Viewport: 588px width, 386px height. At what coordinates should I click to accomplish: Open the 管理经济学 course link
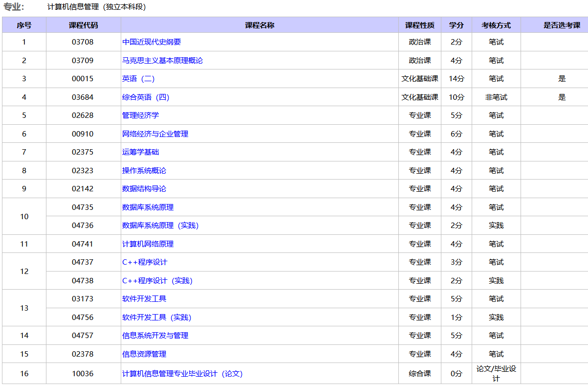[x=140, y=115]
